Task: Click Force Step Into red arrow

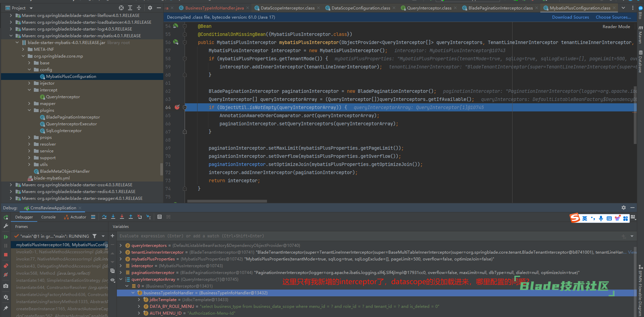Action: (122, 217)
